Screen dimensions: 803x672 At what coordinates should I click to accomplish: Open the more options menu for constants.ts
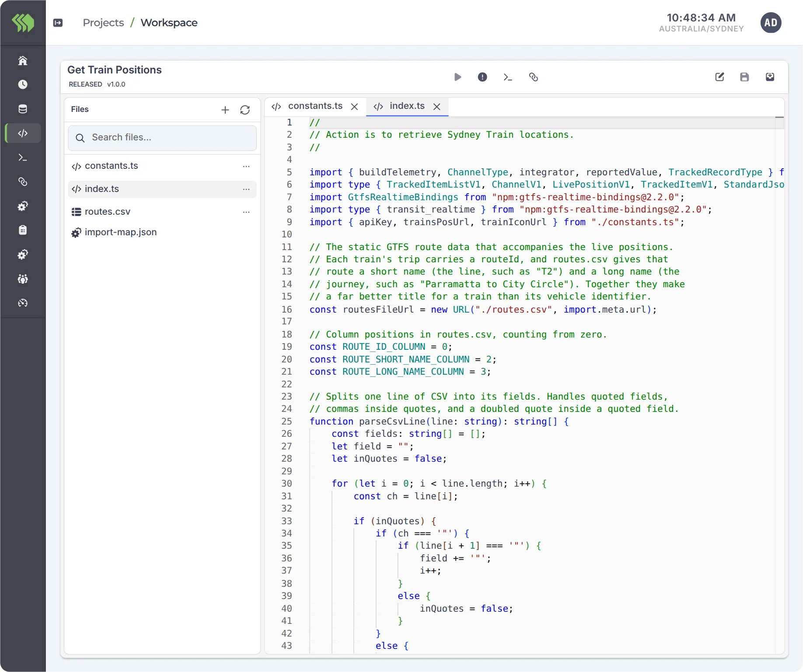click(x=246, y=167)
